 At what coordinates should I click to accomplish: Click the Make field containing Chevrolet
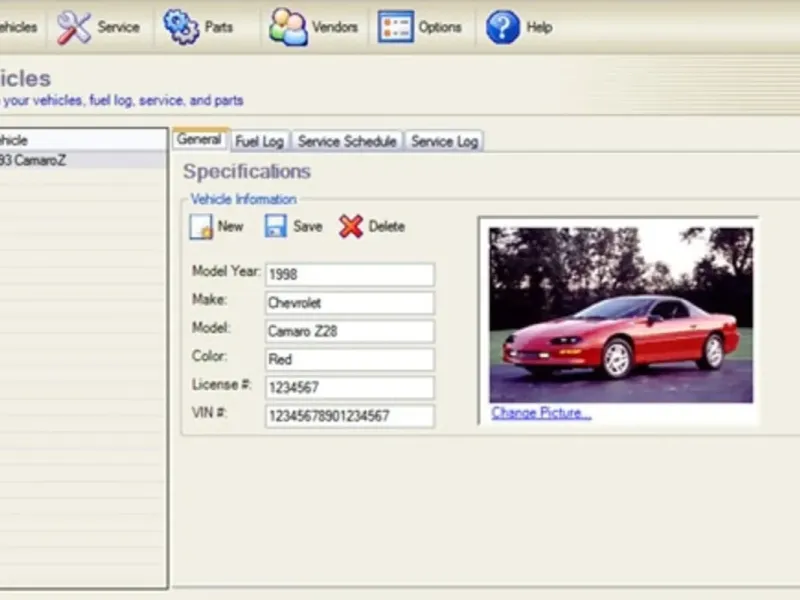point(349,302)
